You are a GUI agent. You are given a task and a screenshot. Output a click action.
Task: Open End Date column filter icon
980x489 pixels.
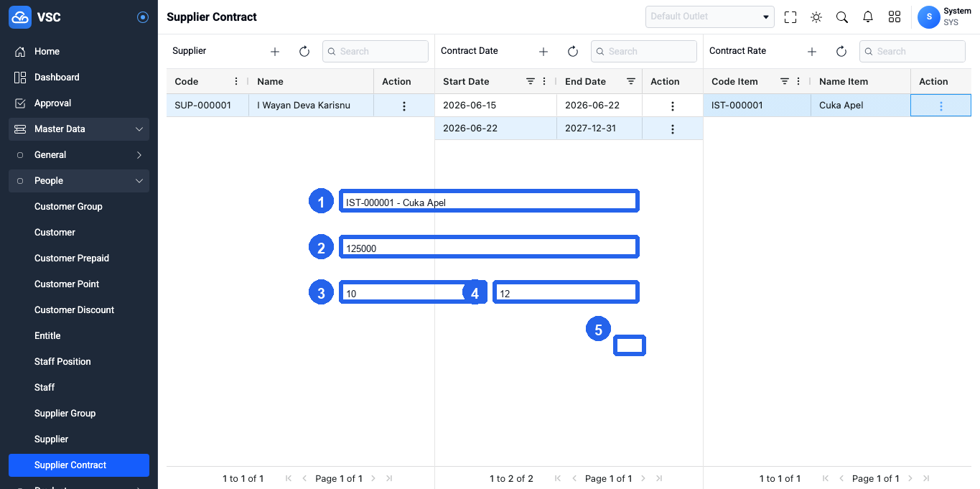click(631, 82)
